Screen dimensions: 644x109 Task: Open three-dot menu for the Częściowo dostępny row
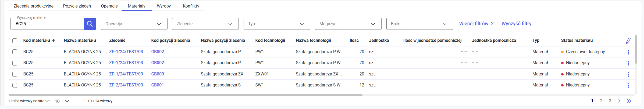pos(628,52)
